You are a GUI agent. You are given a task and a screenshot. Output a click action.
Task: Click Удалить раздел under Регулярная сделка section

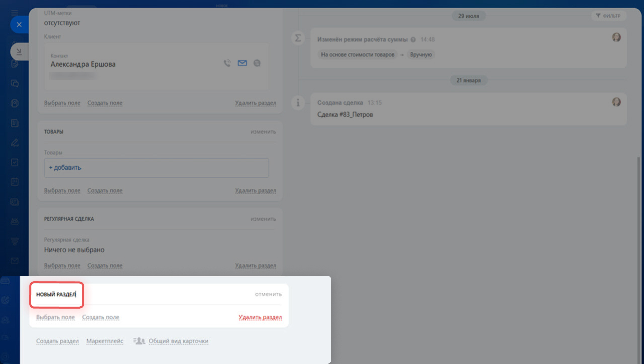pyautogui.click(x=256, y=266)
